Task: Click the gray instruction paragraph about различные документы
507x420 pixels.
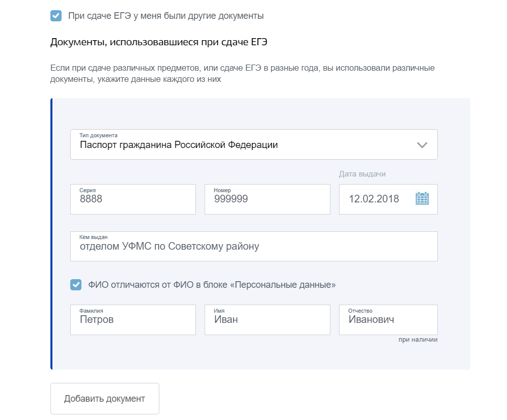Action: point(242,73)
